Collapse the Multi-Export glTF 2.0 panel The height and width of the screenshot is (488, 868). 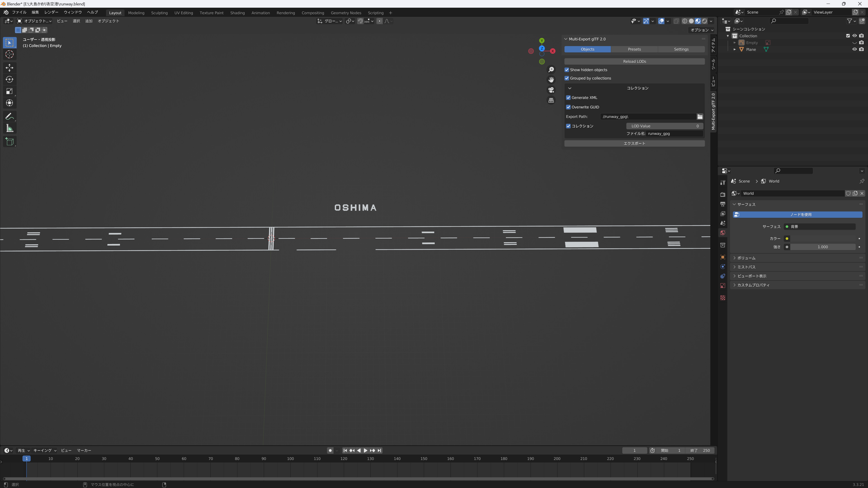coord(566,39)
